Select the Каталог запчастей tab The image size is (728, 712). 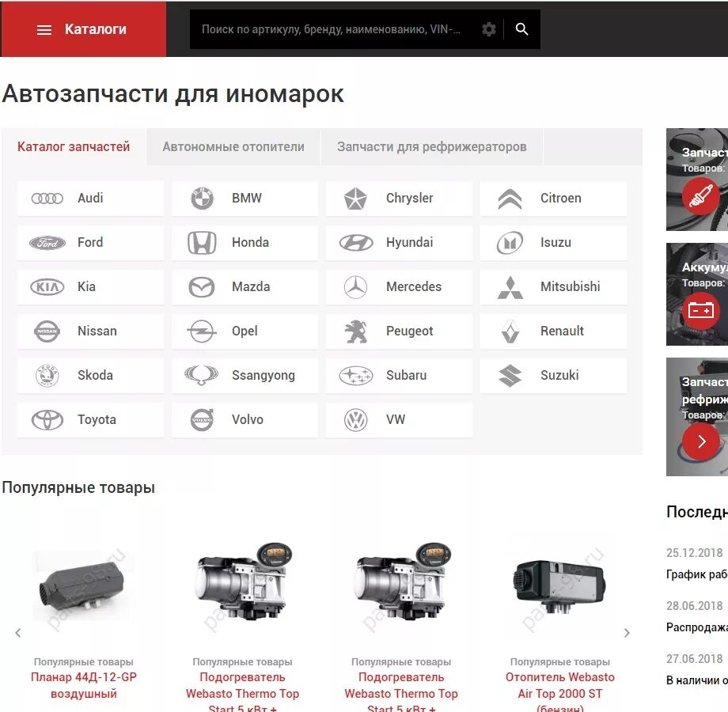pos(74,146)
